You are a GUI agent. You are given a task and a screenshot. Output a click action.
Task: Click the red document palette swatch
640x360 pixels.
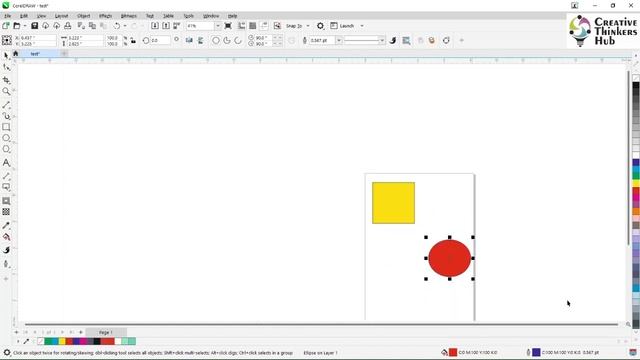[69, 341]
